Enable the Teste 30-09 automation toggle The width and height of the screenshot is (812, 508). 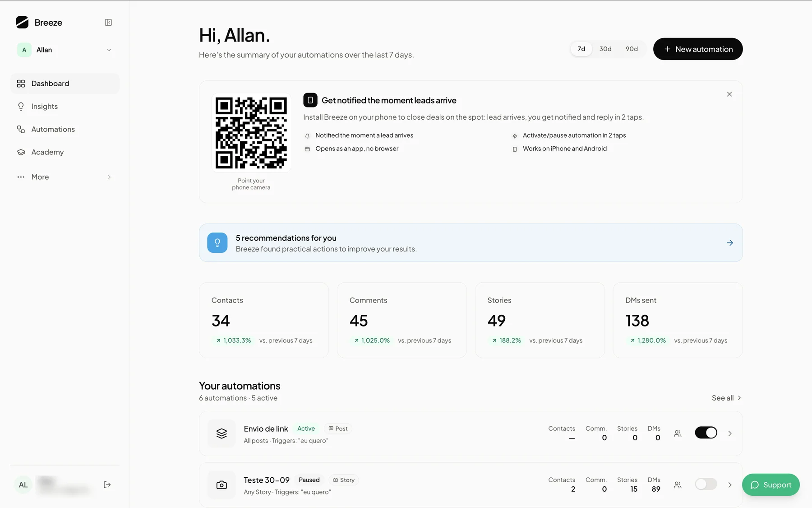pos(706,484)
